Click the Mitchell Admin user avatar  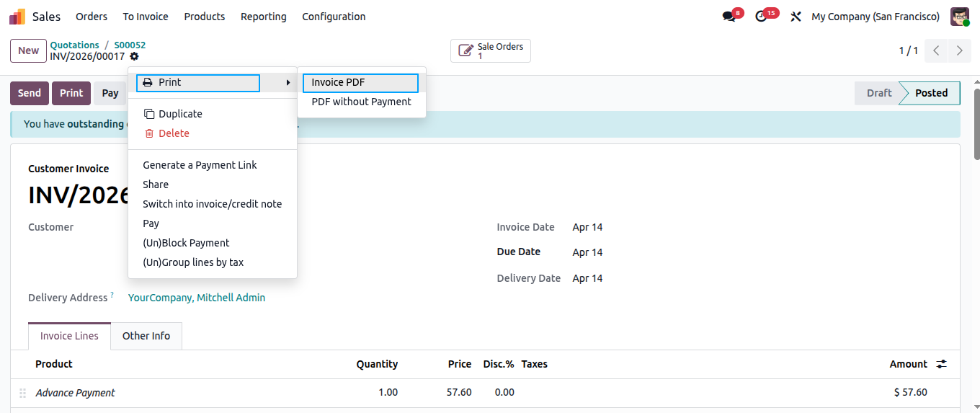(960, 17)
